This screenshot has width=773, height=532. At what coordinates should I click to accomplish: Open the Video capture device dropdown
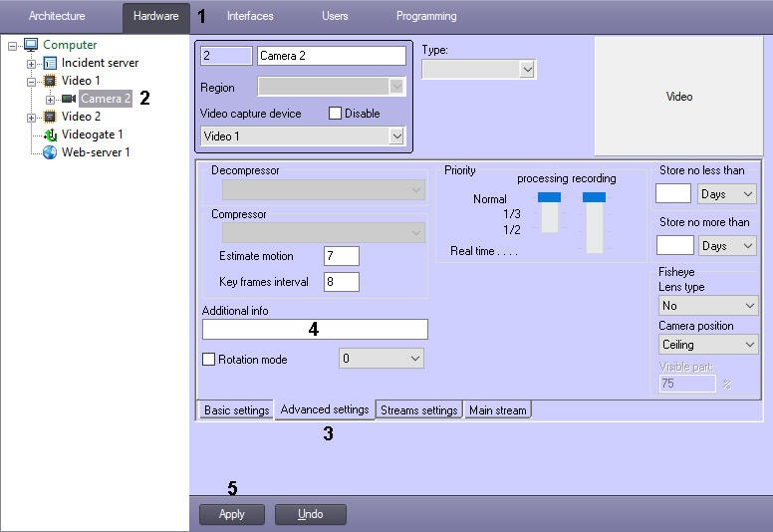coord(396,135)
